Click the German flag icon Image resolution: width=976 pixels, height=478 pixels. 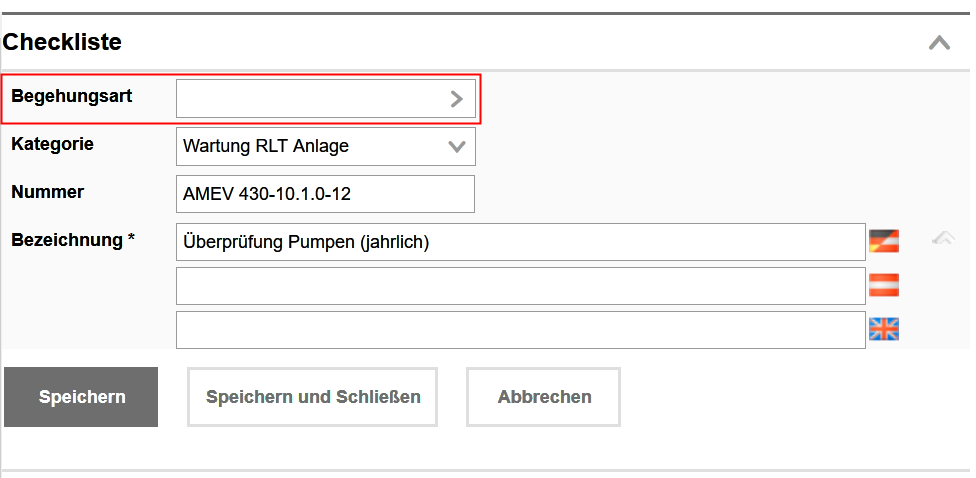point(883,241)
